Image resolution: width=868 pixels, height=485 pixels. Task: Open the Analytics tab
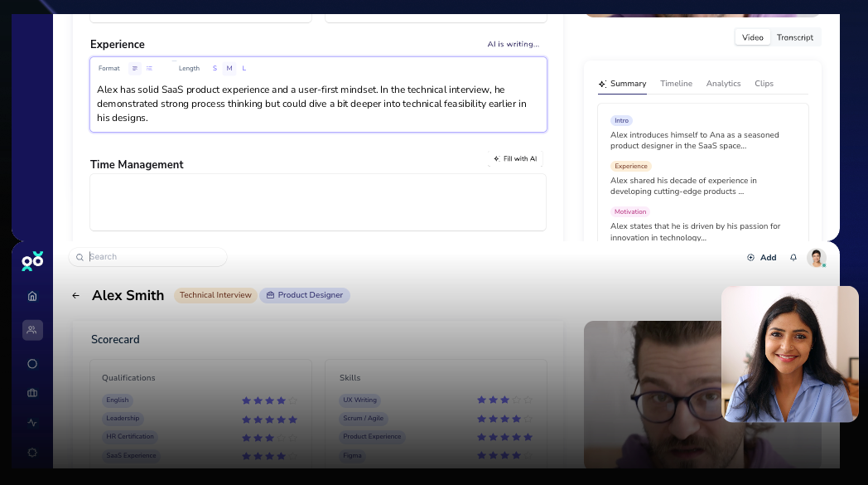pos(723,84)
